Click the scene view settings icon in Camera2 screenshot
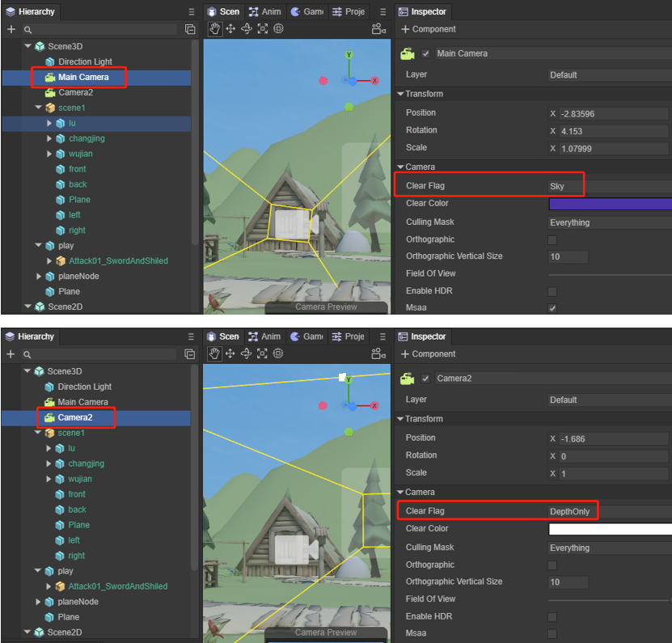Screen dimensions: 672x643 [378, 353]
